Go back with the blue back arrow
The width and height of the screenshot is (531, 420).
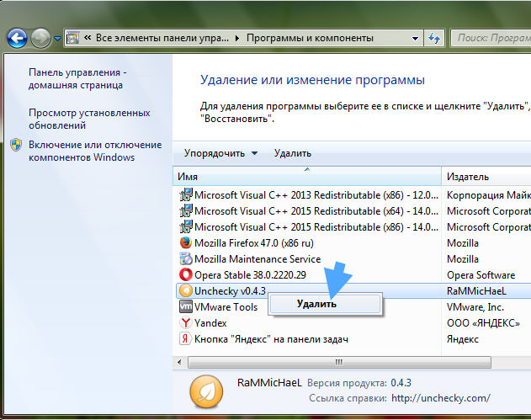tap(17, 38)
